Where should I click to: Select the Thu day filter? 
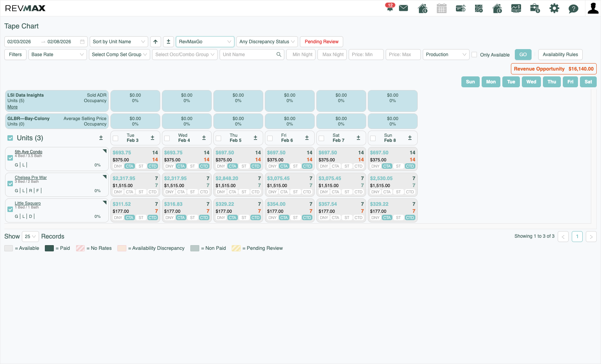coord(552,82)
